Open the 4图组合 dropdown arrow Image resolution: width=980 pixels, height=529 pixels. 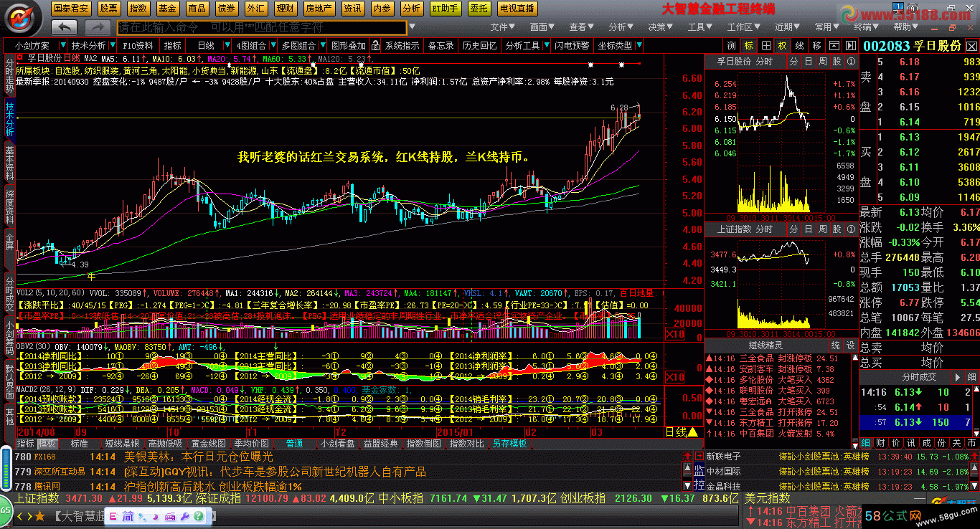click(272, 46)
